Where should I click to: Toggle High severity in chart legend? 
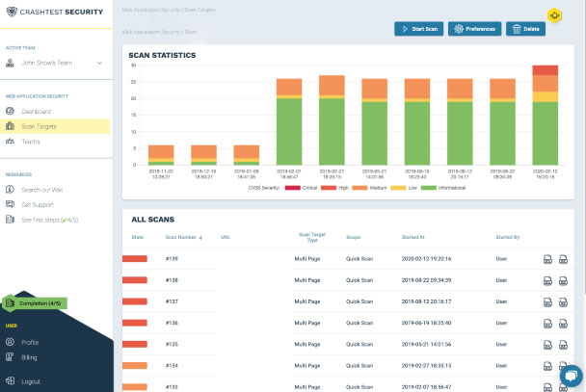(334, 188)
